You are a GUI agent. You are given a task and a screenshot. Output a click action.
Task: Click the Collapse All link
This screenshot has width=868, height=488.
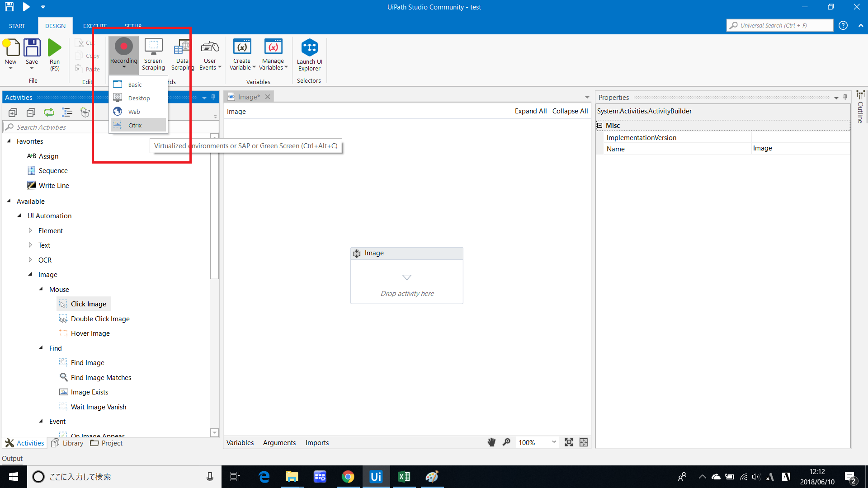click(570, 111)
